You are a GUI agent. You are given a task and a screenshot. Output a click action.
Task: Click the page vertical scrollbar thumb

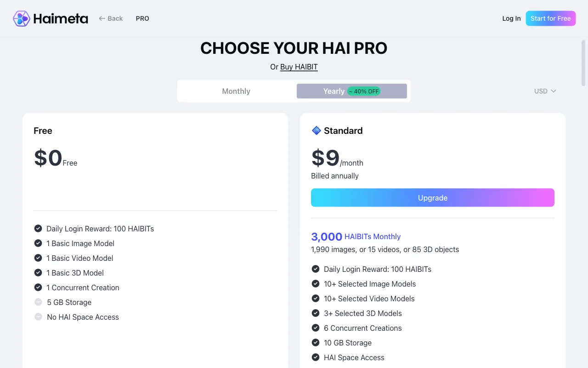pyautogui.click(x=584, y=63)
